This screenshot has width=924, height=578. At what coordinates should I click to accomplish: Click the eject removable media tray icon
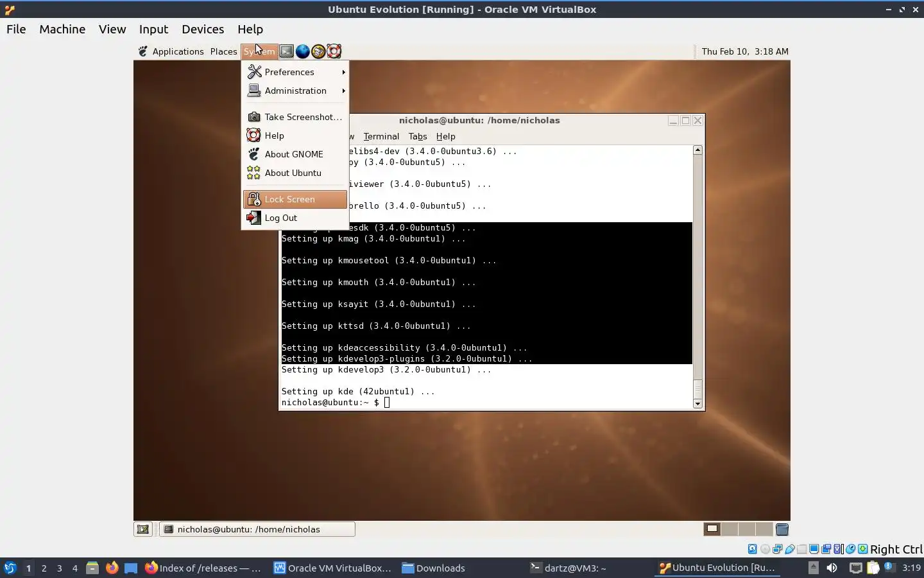tap(813, 568)
